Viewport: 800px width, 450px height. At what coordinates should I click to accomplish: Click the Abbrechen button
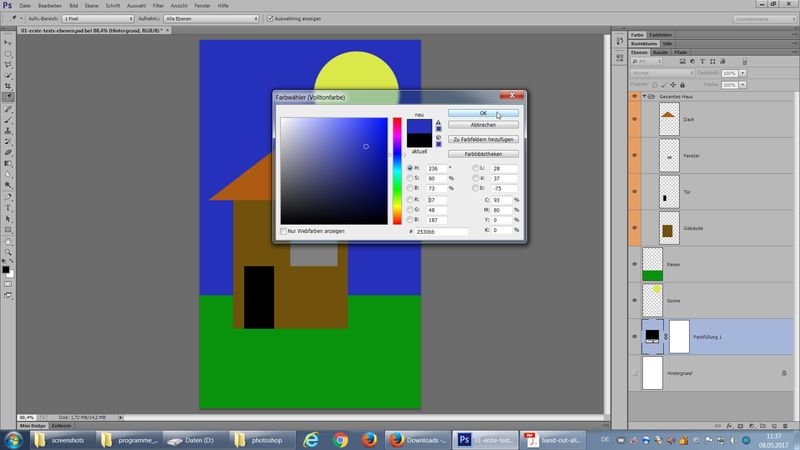pyautogui.click(x=483, y=125)
